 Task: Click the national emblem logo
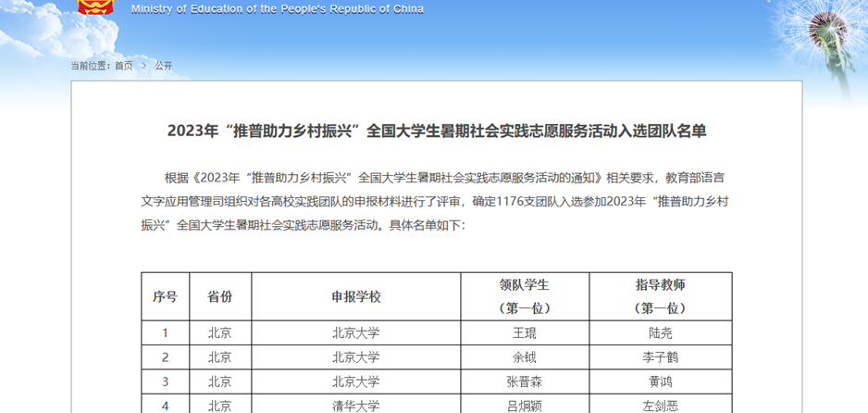click(x=95, y=6)
